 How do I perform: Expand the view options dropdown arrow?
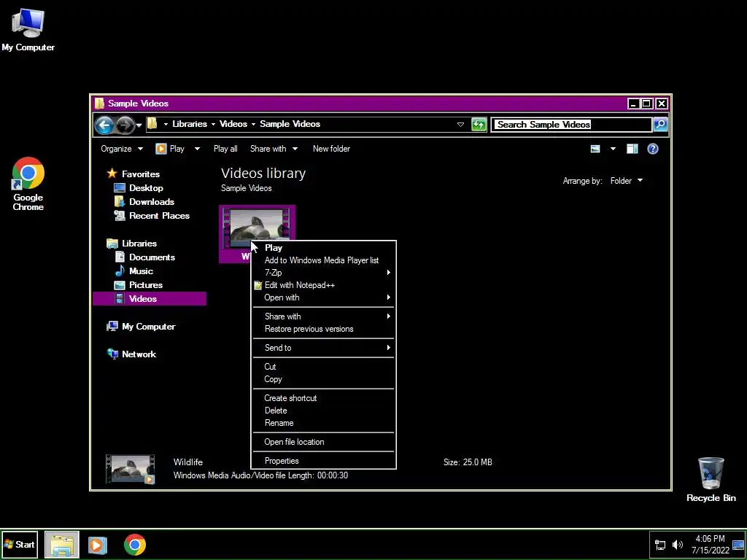pos(613,149)
